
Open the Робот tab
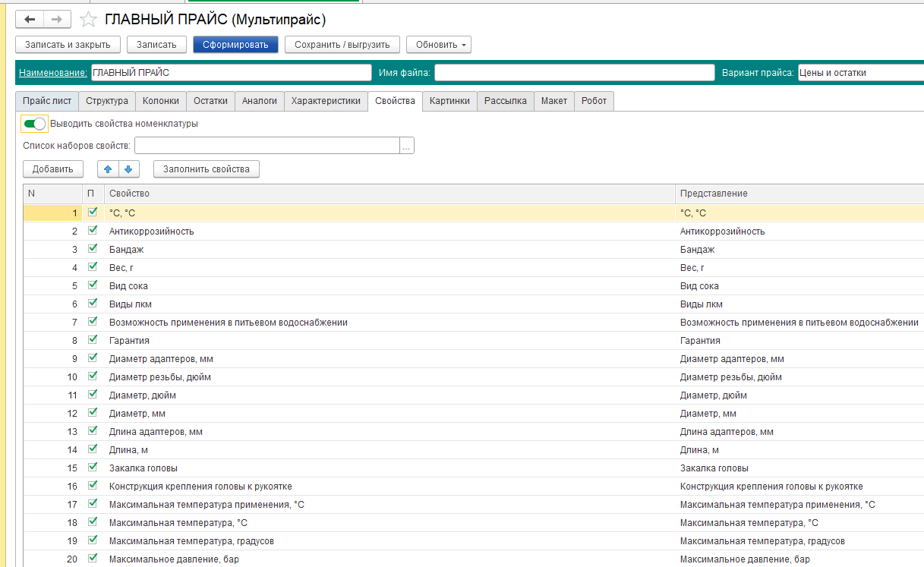594,101
